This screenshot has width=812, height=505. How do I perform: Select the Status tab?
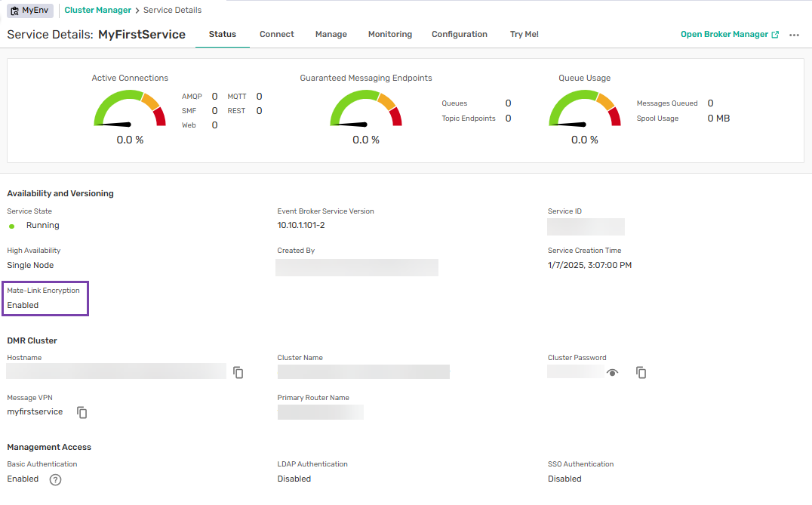[x=222, y=35]
